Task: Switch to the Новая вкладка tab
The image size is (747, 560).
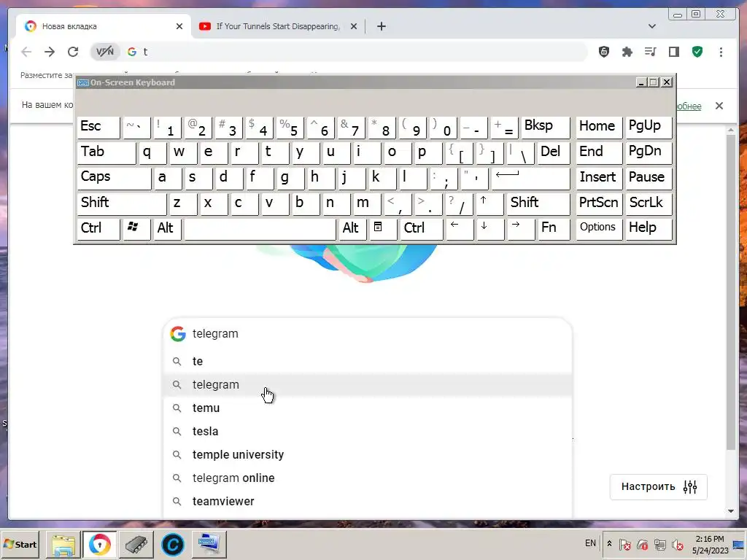Action: tap(104, 26)
